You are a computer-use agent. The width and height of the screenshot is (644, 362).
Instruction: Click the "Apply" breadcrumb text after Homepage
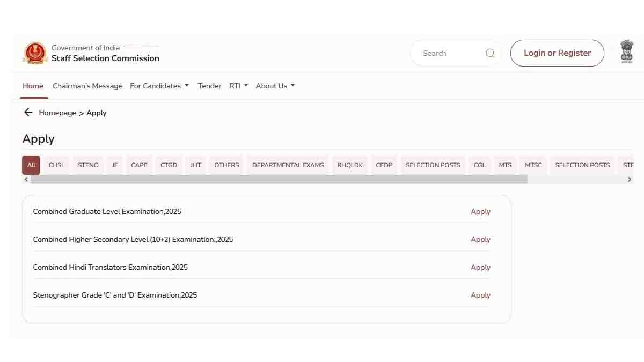(97, 113)
